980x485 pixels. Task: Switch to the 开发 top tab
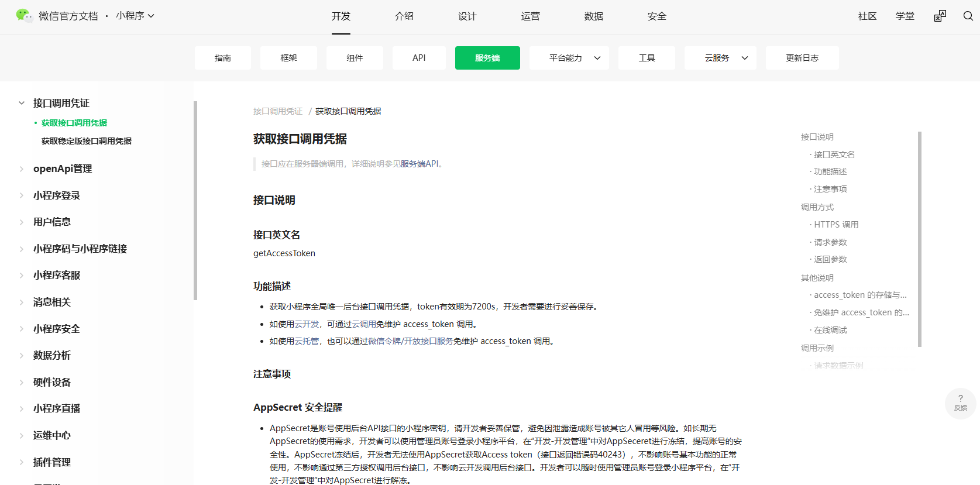[x=341, y=16]
